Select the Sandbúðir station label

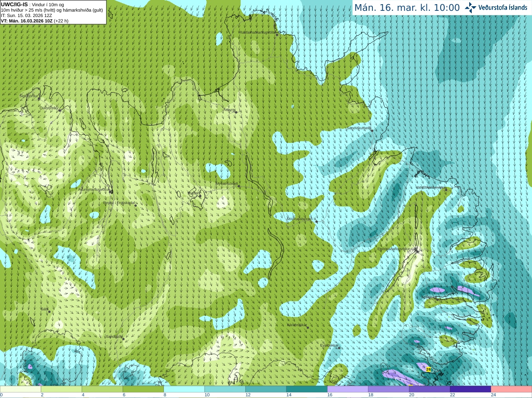point(114,337)
